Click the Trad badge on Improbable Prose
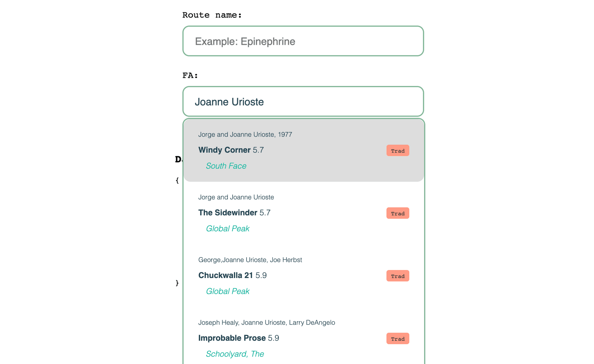594x364 pixels. (397, 339)
